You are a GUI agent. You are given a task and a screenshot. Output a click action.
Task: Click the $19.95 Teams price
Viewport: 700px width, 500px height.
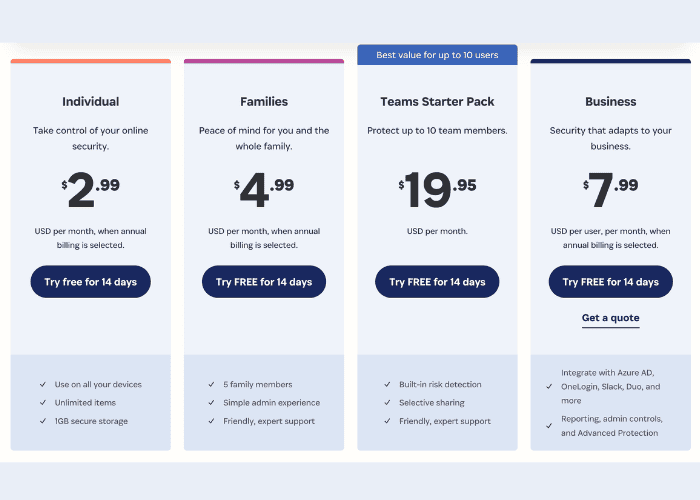(437, 188)
